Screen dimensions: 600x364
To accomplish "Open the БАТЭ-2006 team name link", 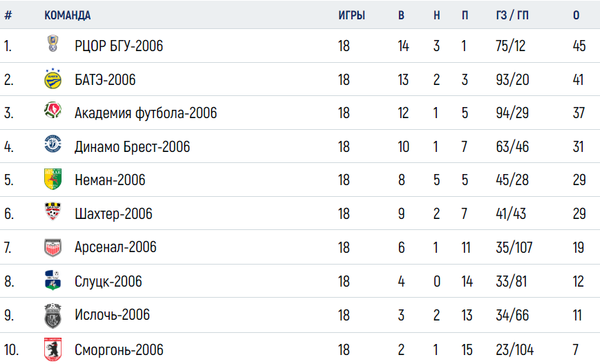I will pos(105,80).
